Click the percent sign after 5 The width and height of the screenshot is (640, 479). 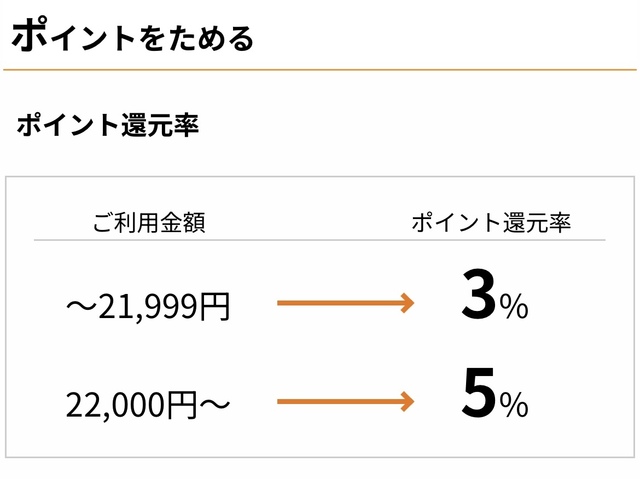click(514, 405)
